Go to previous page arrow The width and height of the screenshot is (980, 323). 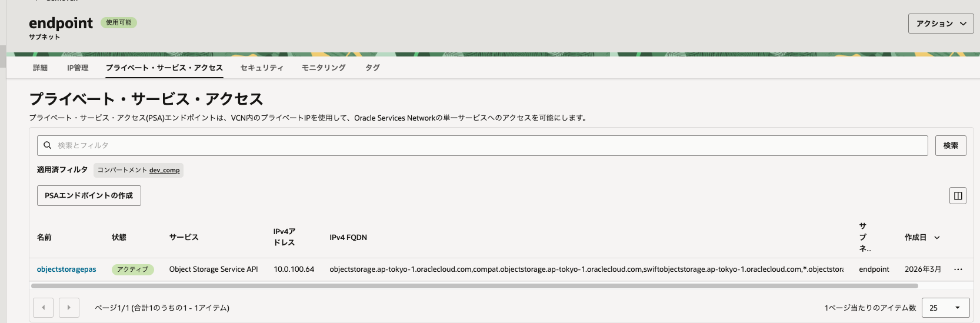(44, 308)
